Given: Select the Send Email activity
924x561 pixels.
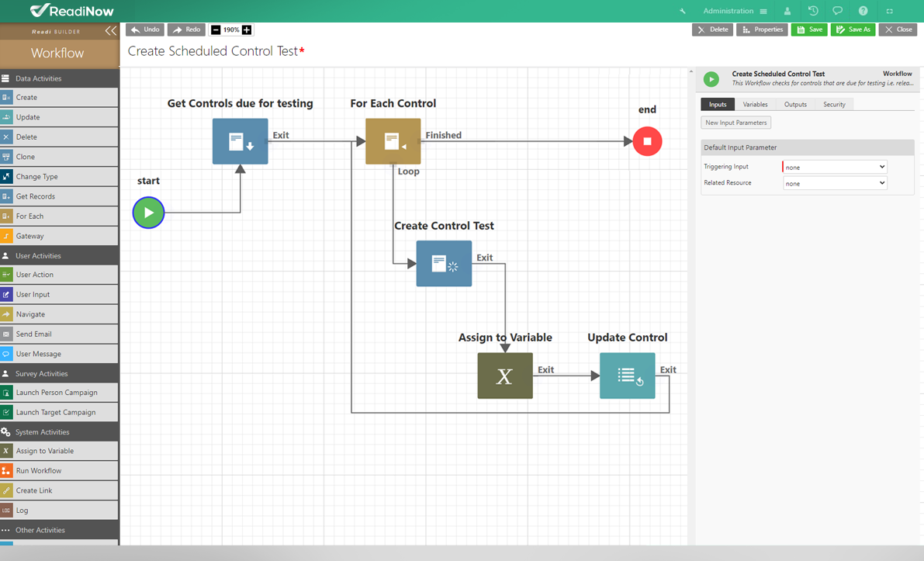Looking at the screenshot, I should (x=59, y=334).
